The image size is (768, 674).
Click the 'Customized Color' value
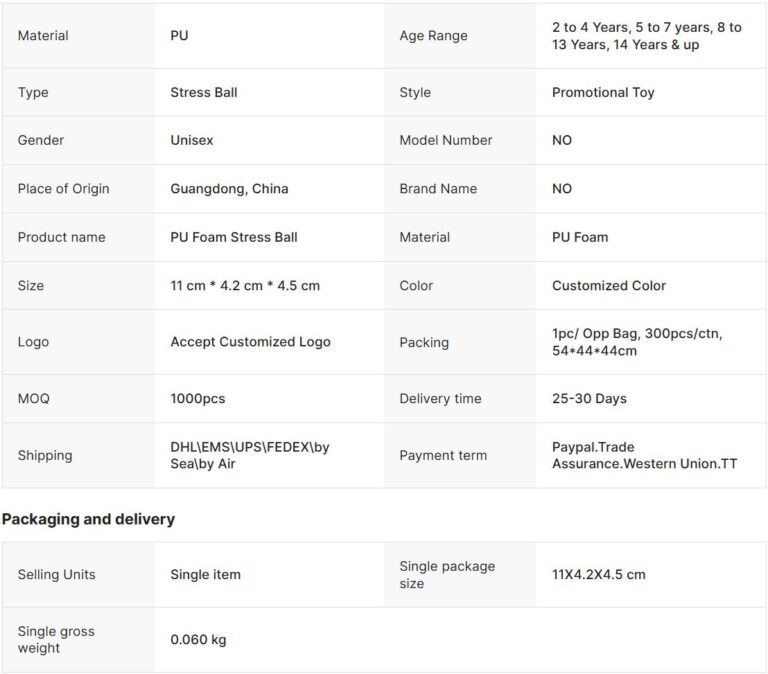(608, 285)
